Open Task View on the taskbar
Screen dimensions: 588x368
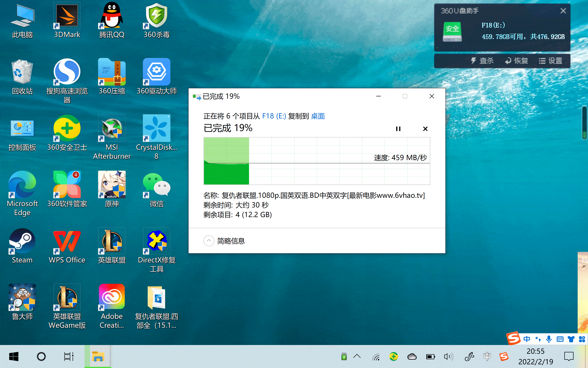(68, 356)
